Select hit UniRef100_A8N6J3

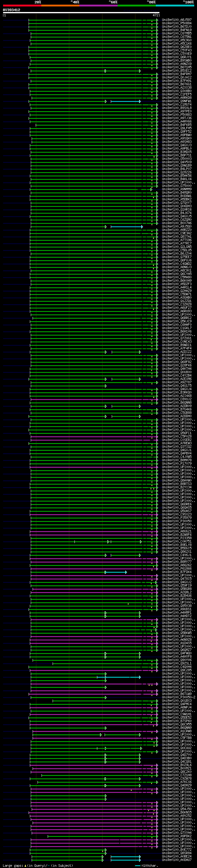coord(176,267)
